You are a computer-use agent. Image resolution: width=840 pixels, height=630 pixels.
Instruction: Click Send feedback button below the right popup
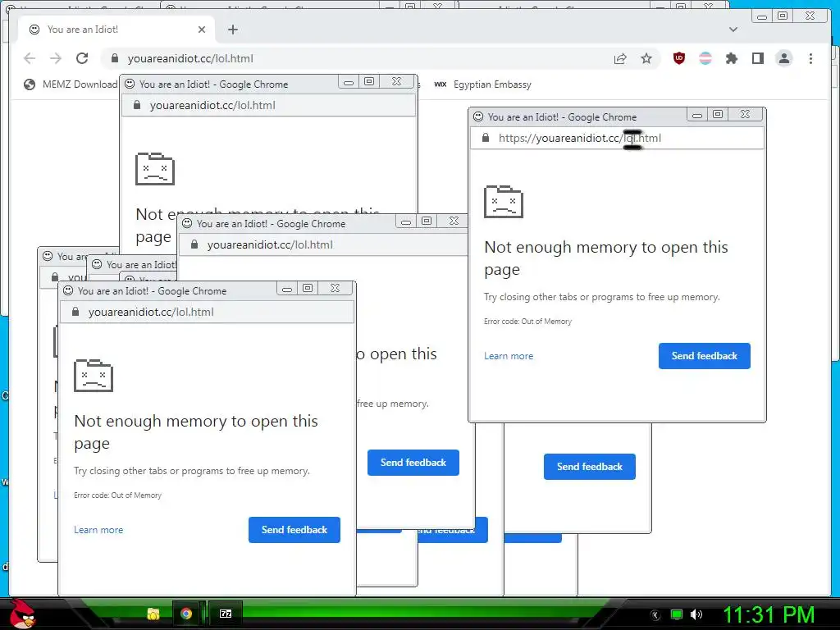pyautogui.click(x=589, y=467)
